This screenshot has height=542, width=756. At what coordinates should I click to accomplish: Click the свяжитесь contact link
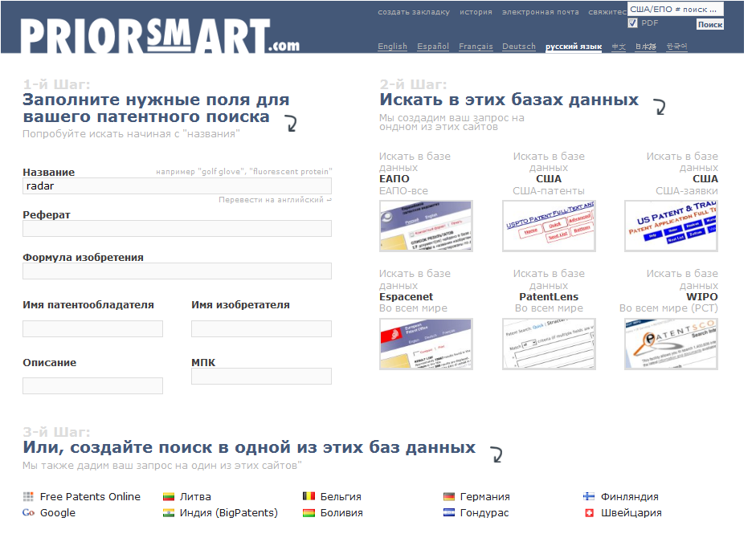pos(607,12)
